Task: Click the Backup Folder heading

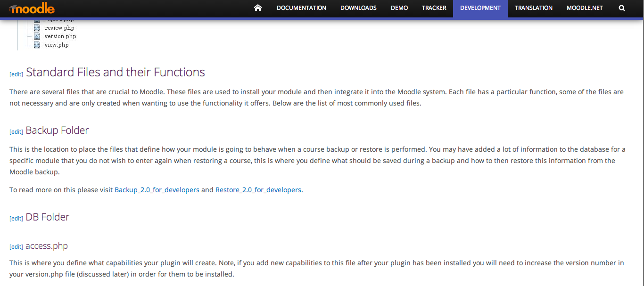Action: pos(57,131)
